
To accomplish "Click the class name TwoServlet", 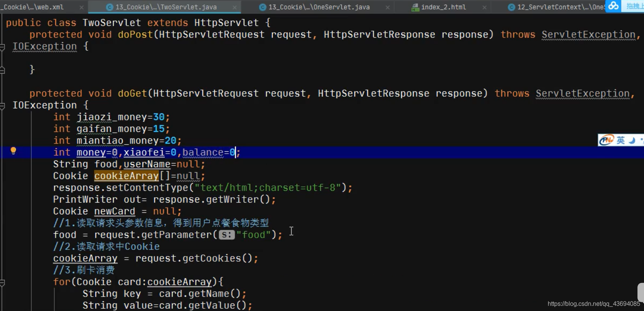I will pyautogui.click(x=111, y=23).
